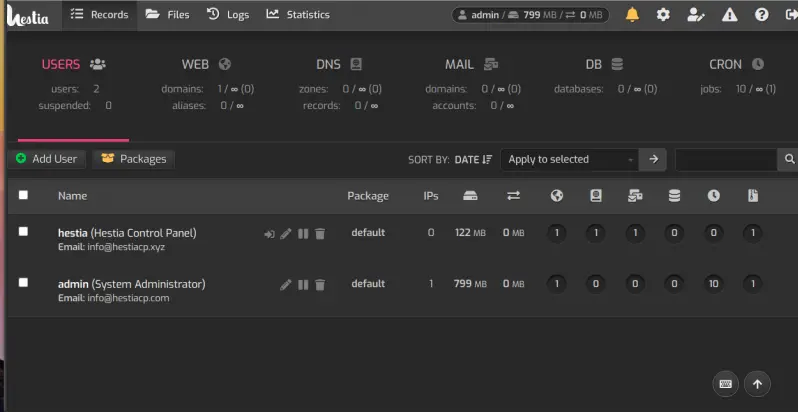Image resolution: width=798 pixels, height=412 pixels.
Task: Click the Package column header
Action: coord(368,196)
